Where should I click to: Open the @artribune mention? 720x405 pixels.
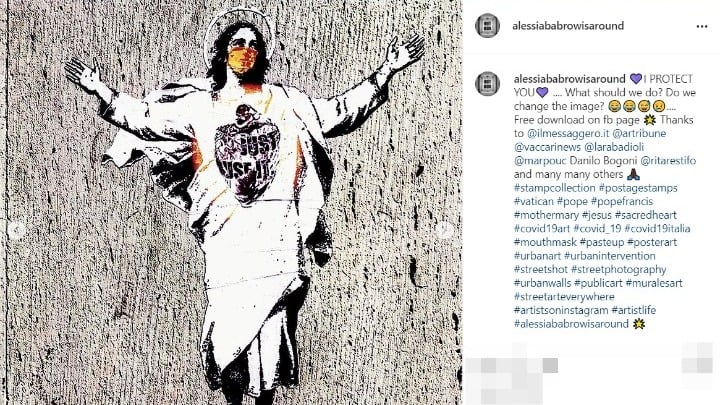click(639, 134)
